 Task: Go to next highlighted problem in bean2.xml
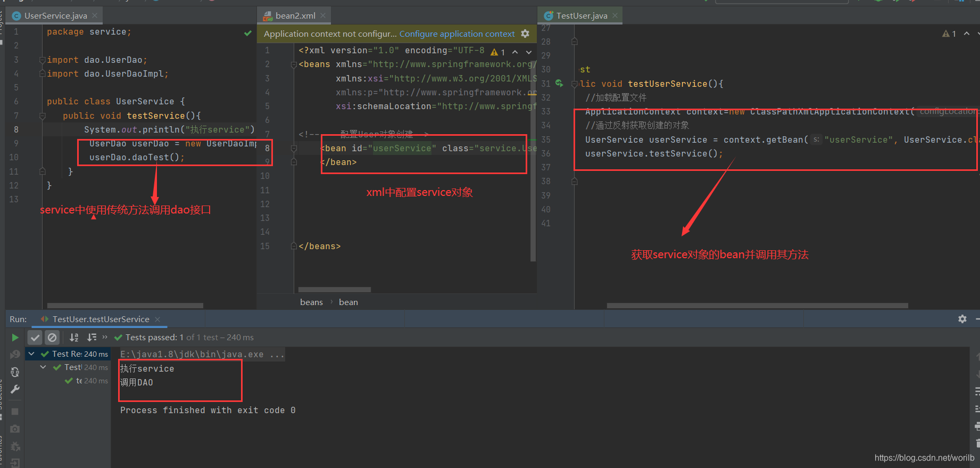point(529,52)
